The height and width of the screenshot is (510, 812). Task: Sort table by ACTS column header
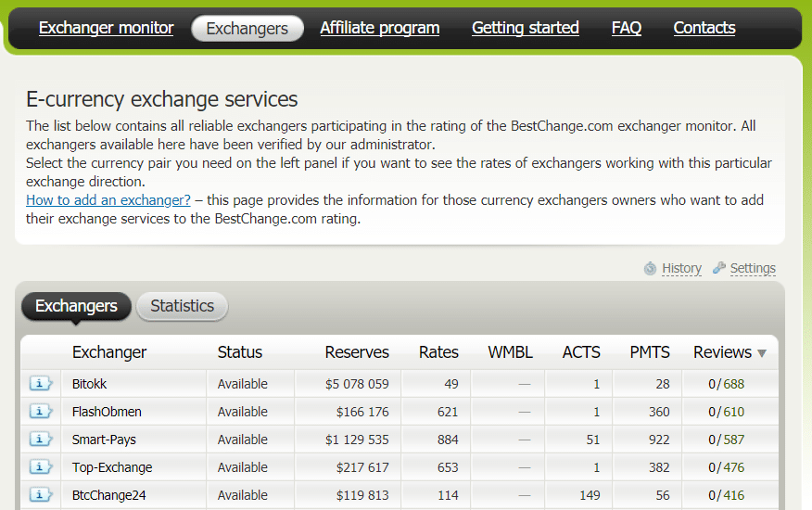(x=581, y=352)
